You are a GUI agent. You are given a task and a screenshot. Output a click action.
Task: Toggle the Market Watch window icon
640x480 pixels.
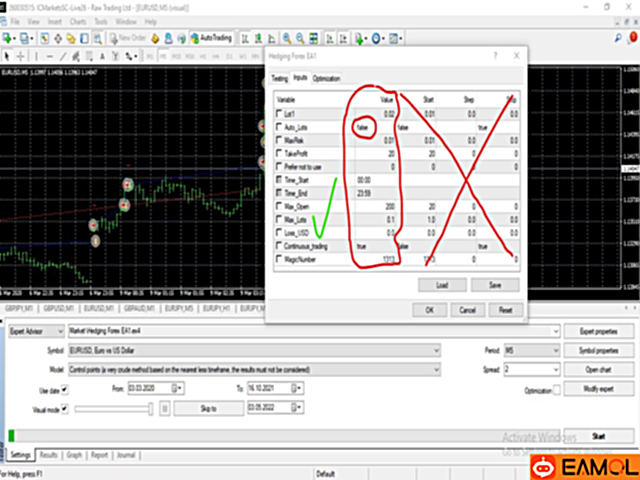point(44,38)
